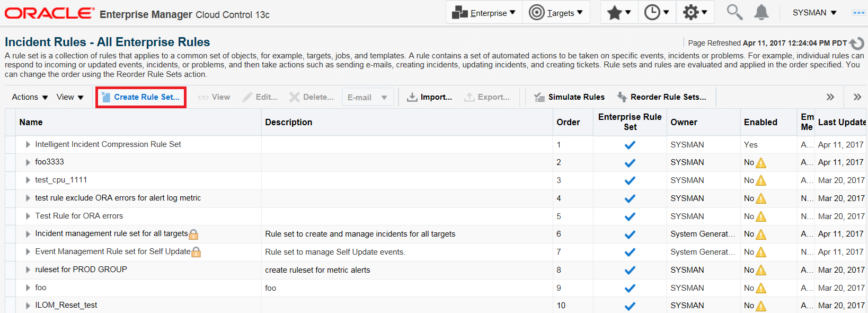The width and height of the screenshot is (868, 313).
Task: Select the test_cpu_1111 row header cell
Action: [x=10, y=180]
